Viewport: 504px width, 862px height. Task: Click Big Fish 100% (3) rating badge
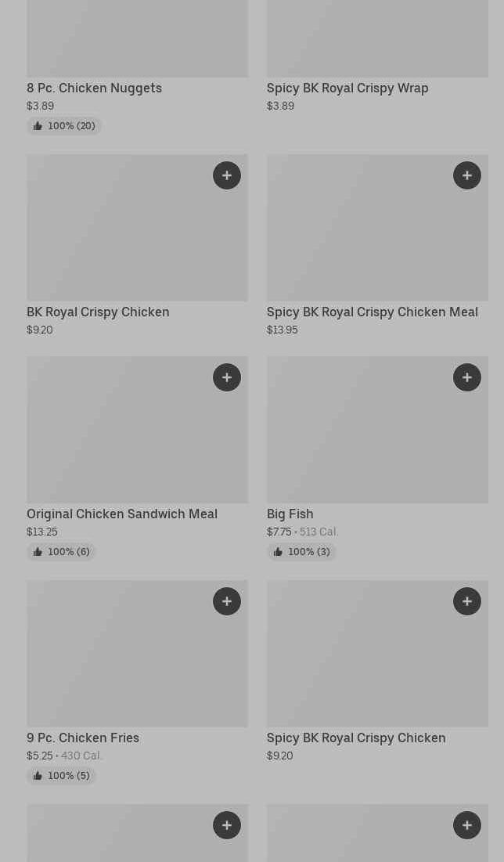coord(301,552)
